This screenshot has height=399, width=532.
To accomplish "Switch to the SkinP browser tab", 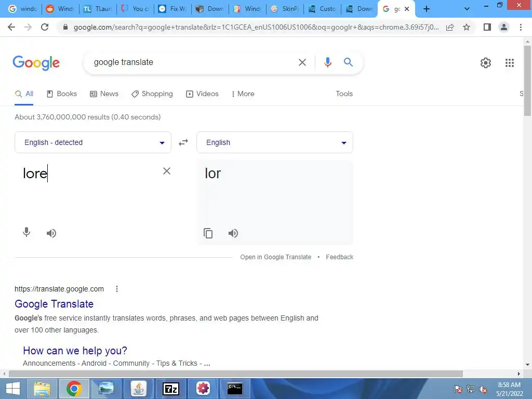I will 285,9.
